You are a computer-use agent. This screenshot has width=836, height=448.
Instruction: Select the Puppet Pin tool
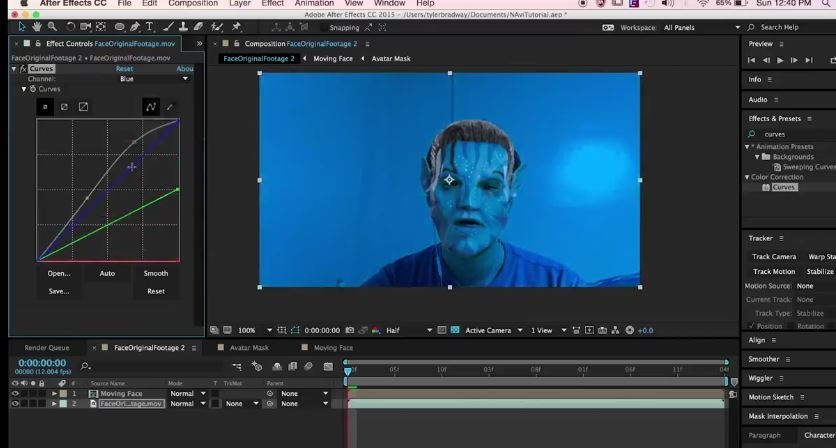click(236, 27)
